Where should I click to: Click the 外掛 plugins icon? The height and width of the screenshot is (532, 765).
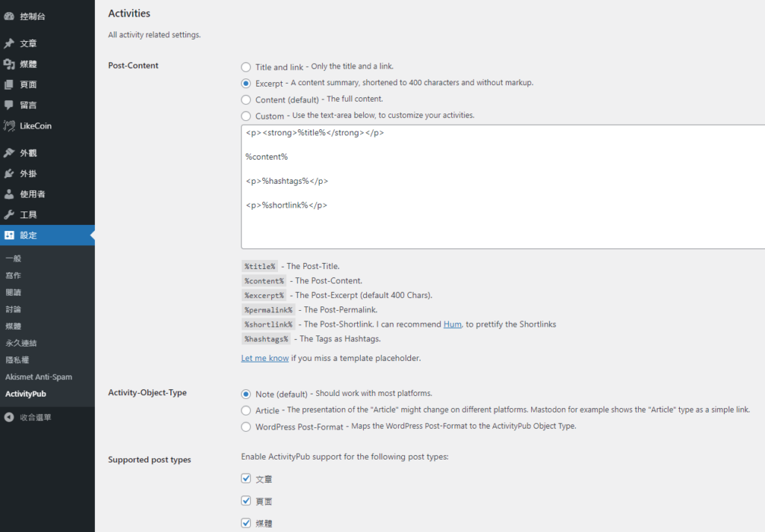tap(9, 173)
